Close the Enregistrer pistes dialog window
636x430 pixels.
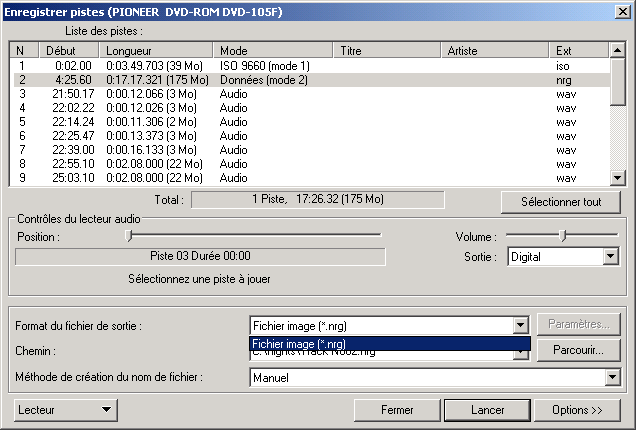click(622, 11)
